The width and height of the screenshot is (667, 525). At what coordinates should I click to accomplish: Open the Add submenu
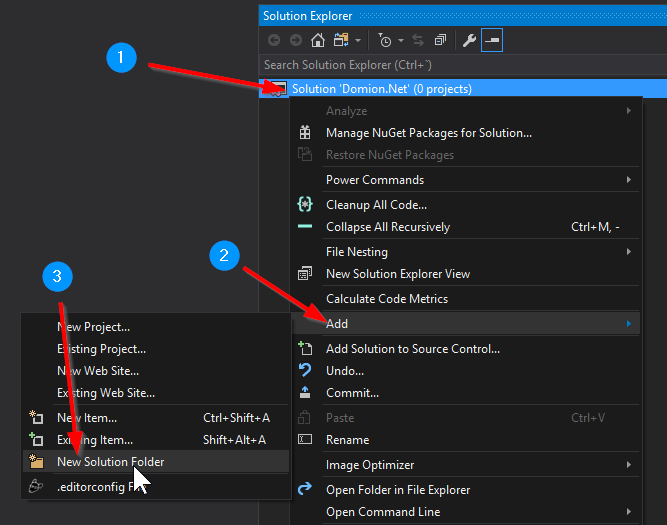click(466, 324)
